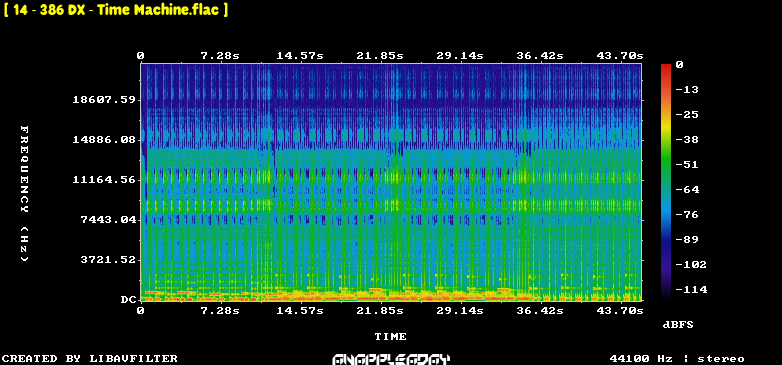Click the DC label on frequency axis
The width and height of the screenshot is (782, 365).
[x=128, y=299]
